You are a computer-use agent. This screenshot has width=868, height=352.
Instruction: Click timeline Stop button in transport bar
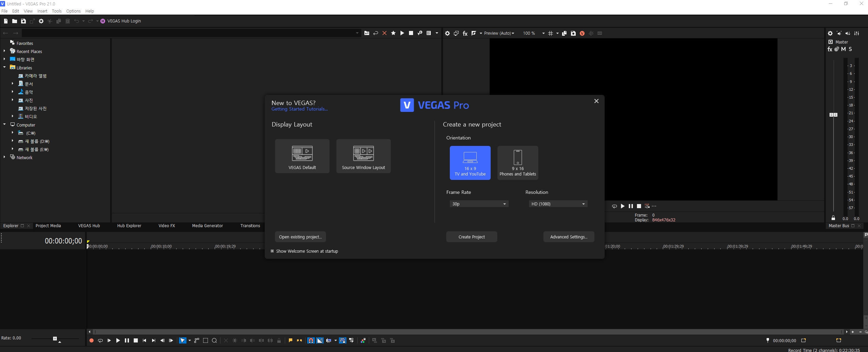(136, 340)
